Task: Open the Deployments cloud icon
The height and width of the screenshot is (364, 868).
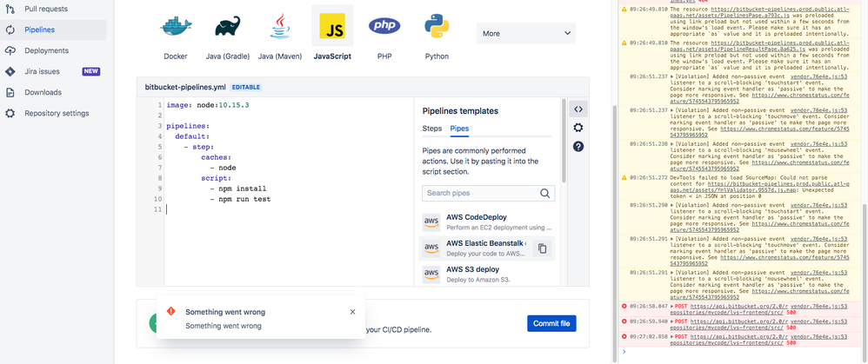Action: pos(10,51)
